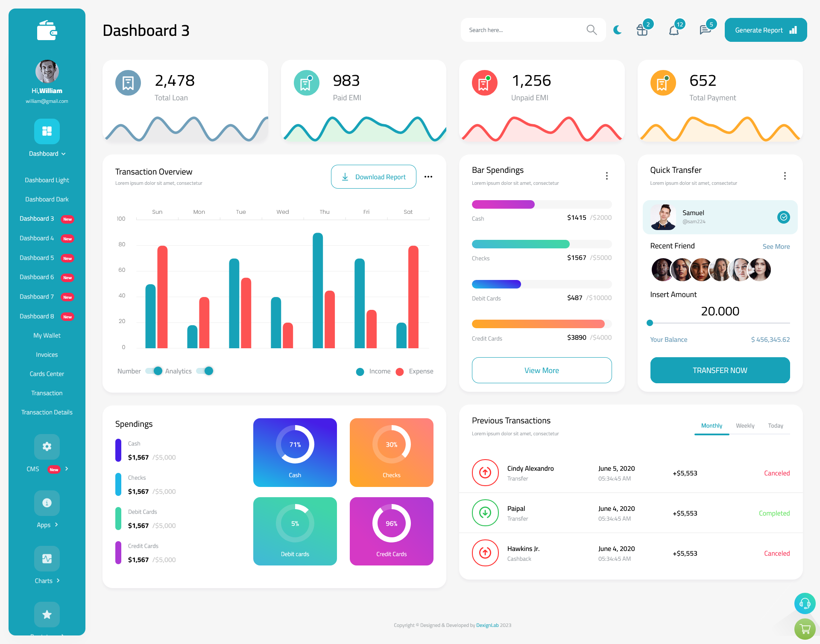The width and height of the screenshot is (820, 644).
Task: Toggle dark mode moon icon
Action: click(618, 29)
